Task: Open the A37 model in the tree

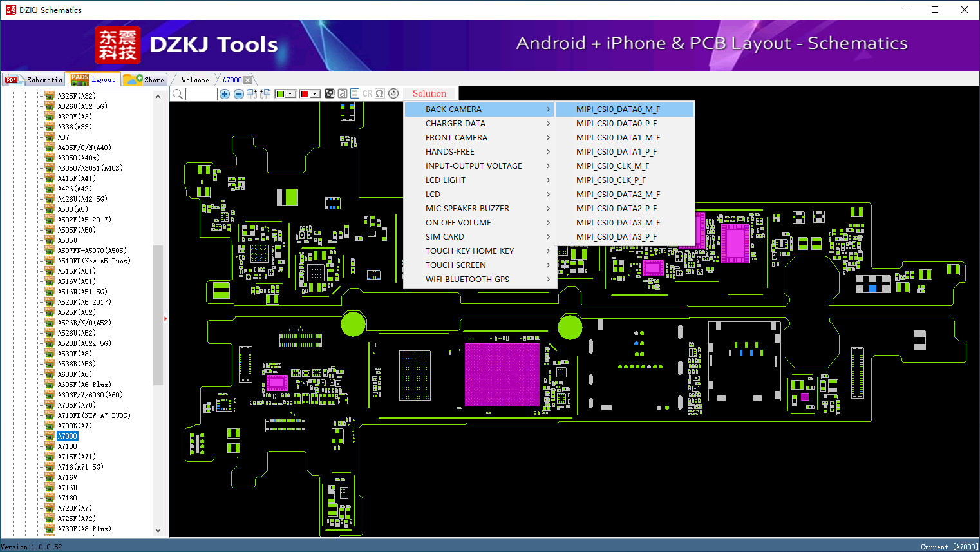Action: point(63,137)
